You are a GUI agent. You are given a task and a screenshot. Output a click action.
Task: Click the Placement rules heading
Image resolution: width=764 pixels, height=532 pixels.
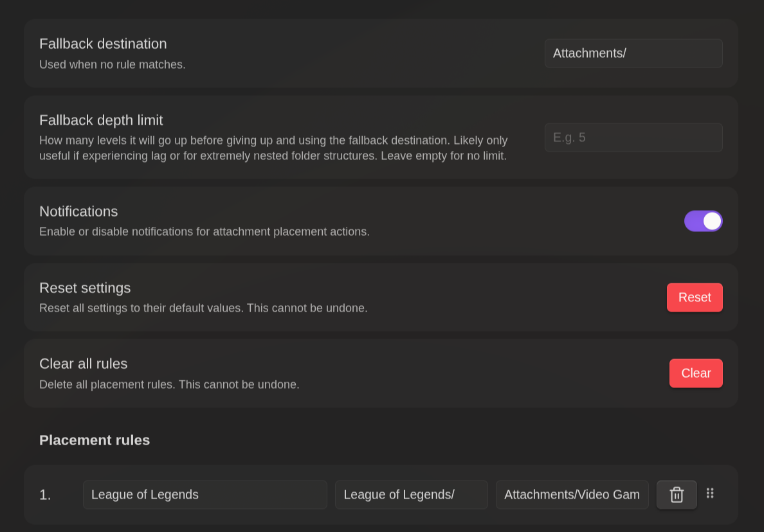click(x=94, y=440)
